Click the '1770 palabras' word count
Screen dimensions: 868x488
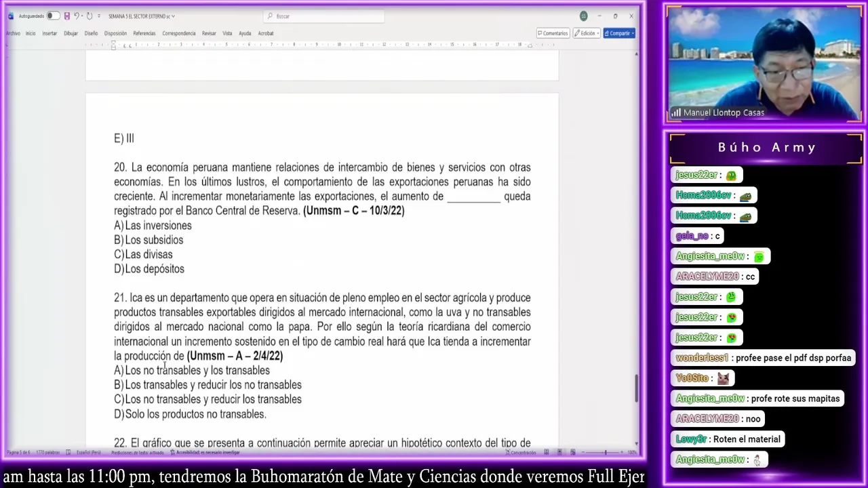point(47,452)
